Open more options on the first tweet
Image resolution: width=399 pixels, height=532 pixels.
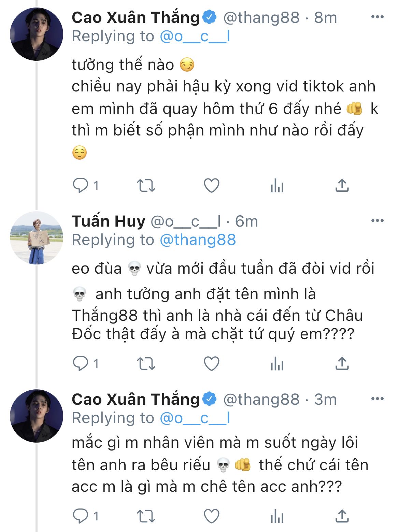point(377,17)
